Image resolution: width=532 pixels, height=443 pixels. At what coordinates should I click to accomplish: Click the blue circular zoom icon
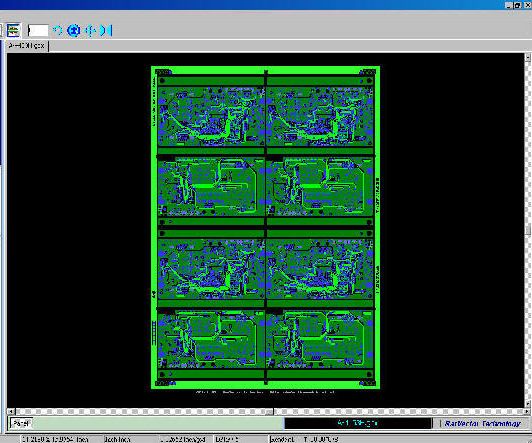click(74, 31)
